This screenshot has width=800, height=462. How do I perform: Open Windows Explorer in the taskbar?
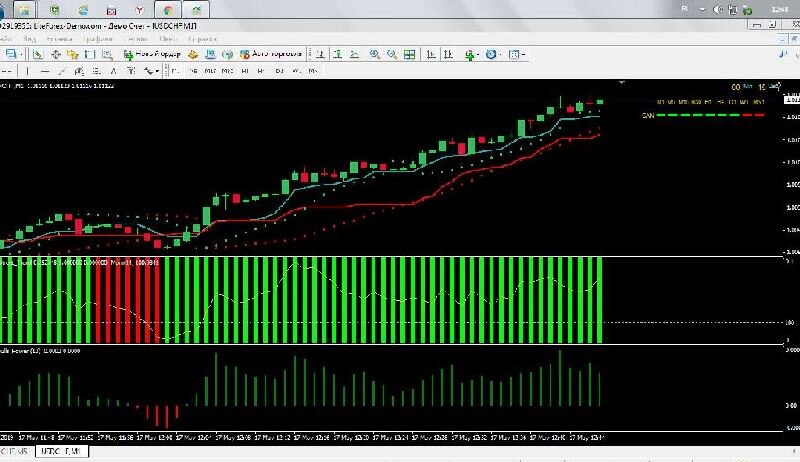24,10
